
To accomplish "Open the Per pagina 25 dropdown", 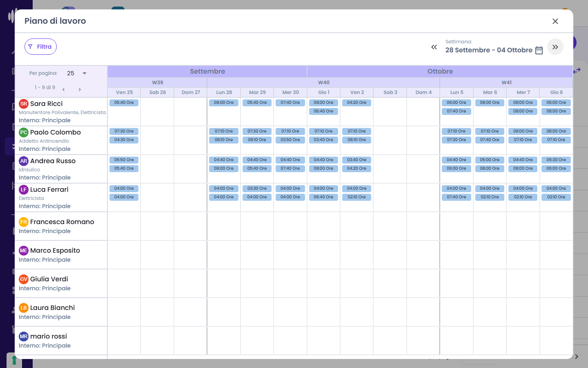I will 77,73.
